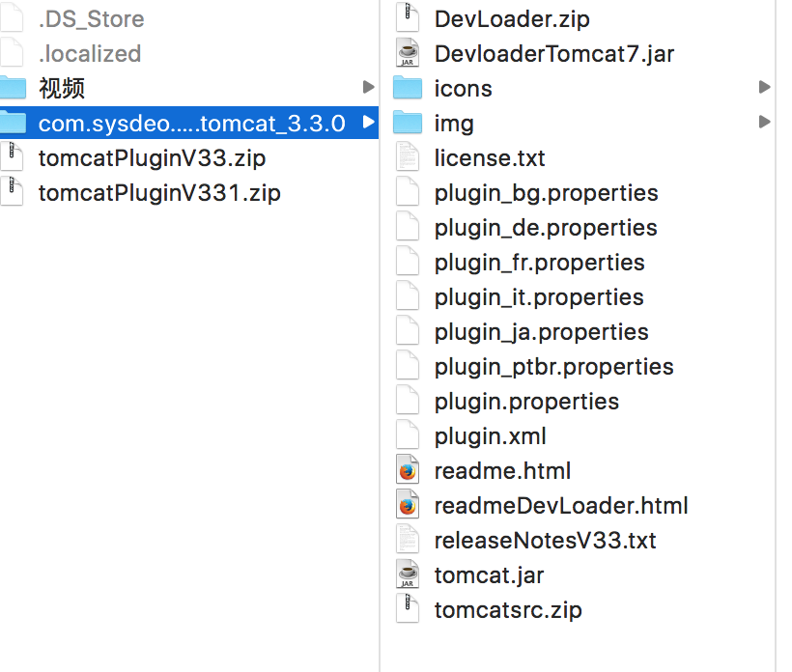Select the file name releaseNotesV33.txt
The width and height of the screenshot is (792, 672).
click(546, 541)
